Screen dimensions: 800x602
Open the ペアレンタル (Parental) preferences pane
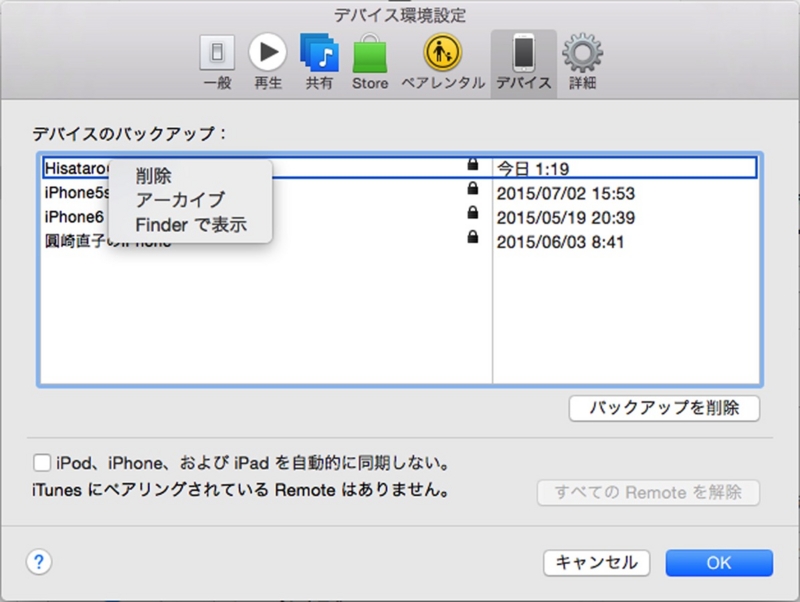point(443,62)
